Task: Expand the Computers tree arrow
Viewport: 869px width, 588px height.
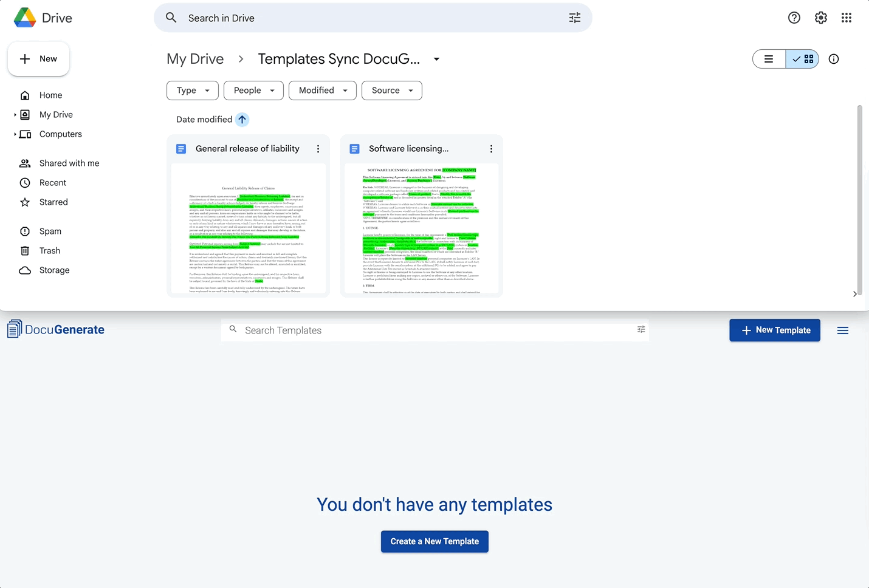Action: (15, 134)
